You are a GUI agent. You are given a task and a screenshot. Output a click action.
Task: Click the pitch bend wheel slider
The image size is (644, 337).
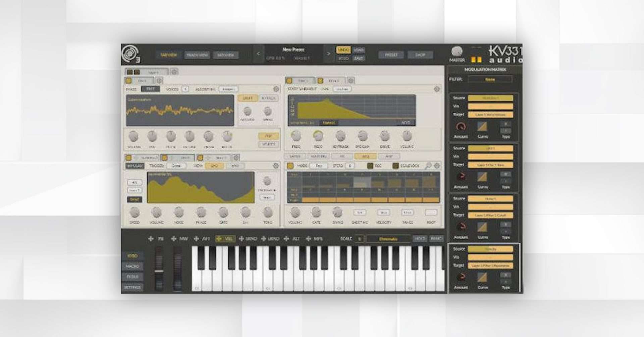tap(159, 268)
